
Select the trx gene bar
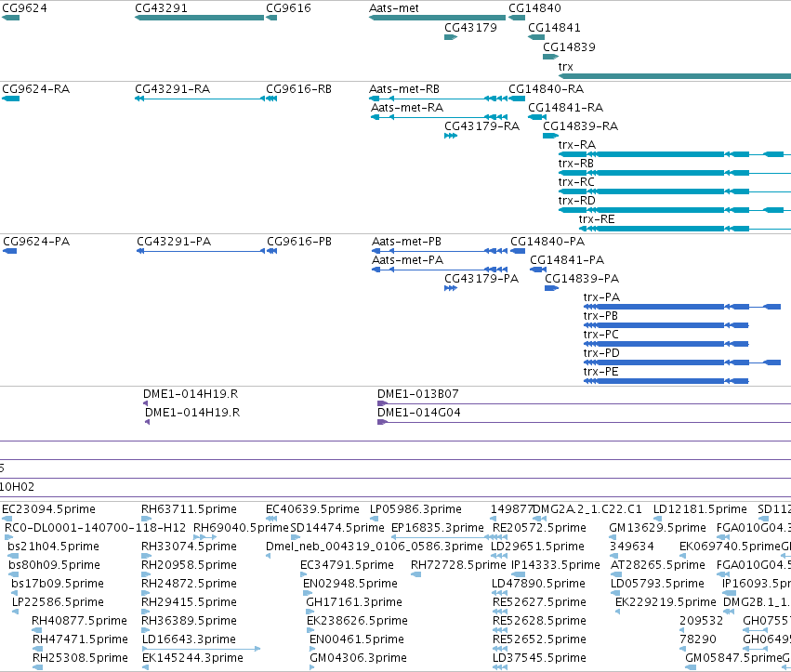click(x=675, y=76)
